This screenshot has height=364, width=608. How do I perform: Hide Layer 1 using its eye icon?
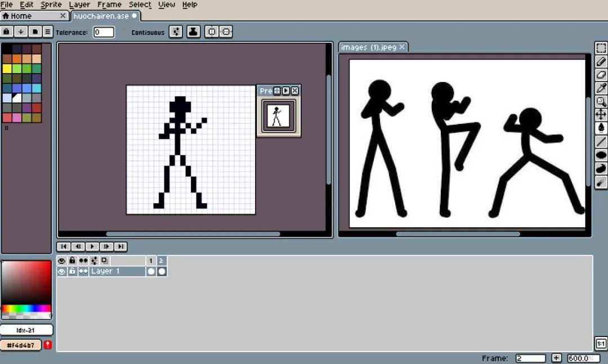pyautogui.click(x=62, y=271)
